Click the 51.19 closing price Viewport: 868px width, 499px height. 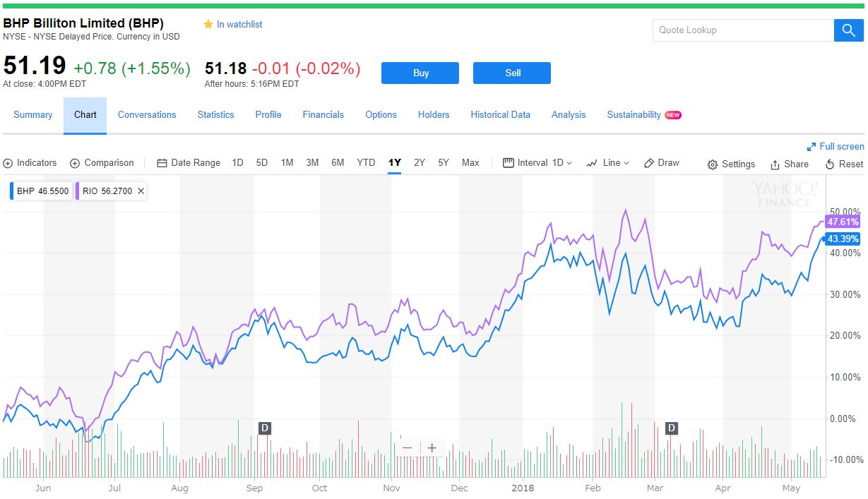pyautogui.click(x=35, y=66)
